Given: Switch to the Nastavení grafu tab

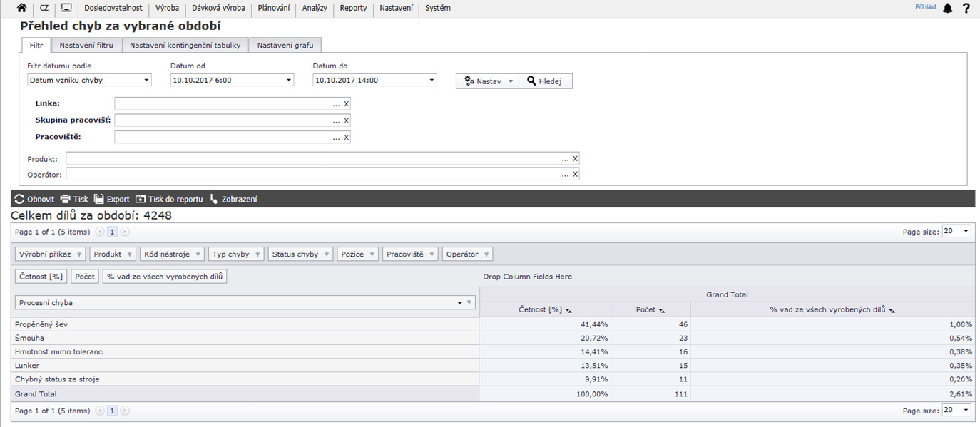Looking at the screenshot, I should [x=285, y=46].
